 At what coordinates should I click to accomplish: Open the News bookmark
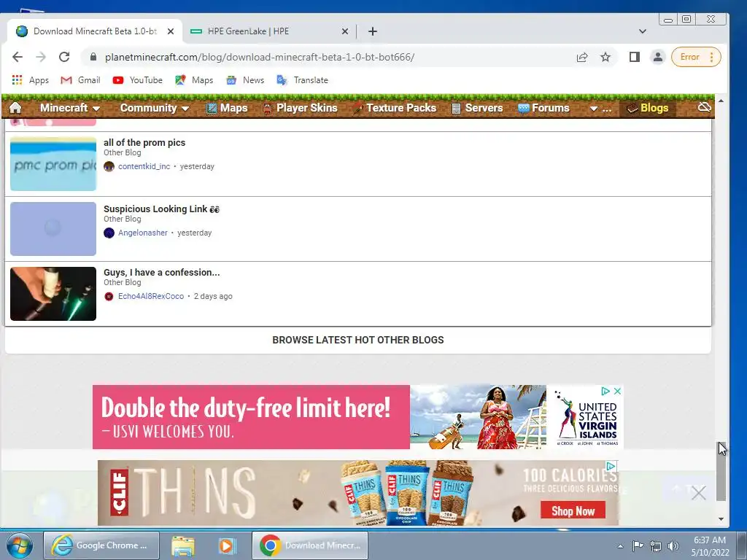(245, 80)
